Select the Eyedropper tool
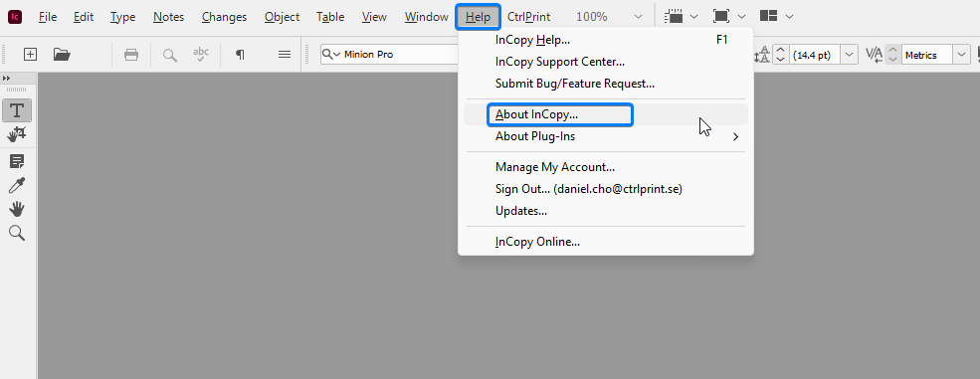The height and width of the screenshot is (379, 980). point(17,185)
